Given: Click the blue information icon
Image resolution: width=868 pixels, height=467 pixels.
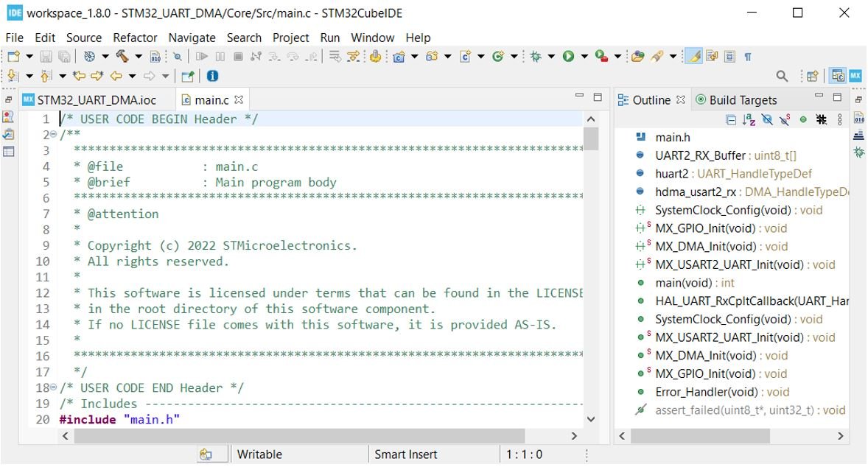Looking at the screenshot, I should pyautogui.click(x=212, y=76).
